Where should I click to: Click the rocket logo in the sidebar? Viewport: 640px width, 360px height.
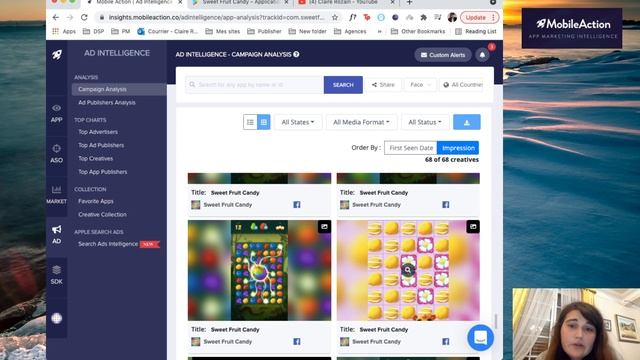57,54
